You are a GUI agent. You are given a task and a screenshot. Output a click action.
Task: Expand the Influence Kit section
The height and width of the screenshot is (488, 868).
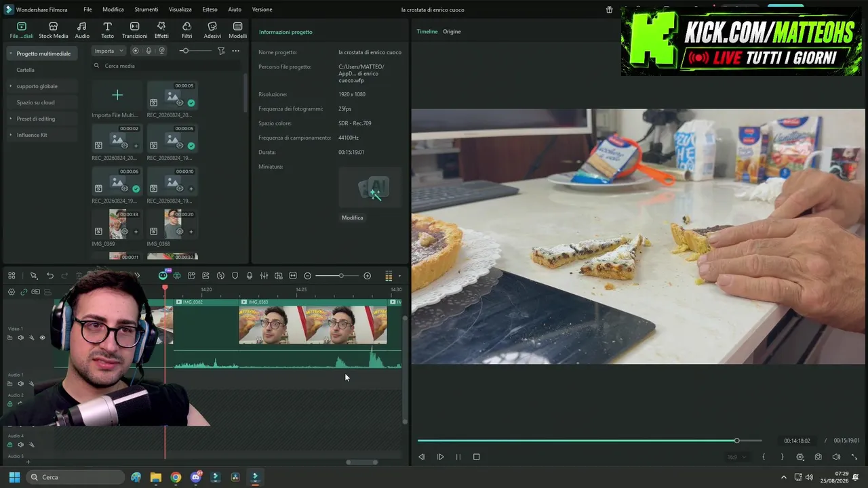point(10,135)
